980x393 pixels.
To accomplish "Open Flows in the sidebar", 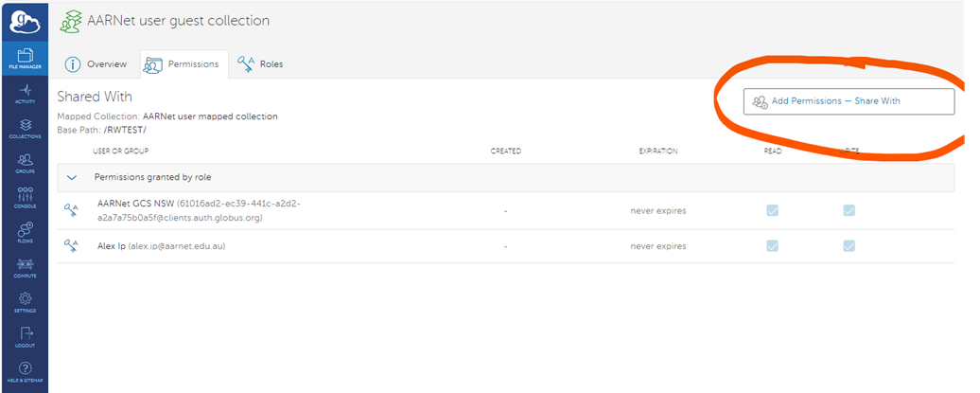I will coord(25,233).
